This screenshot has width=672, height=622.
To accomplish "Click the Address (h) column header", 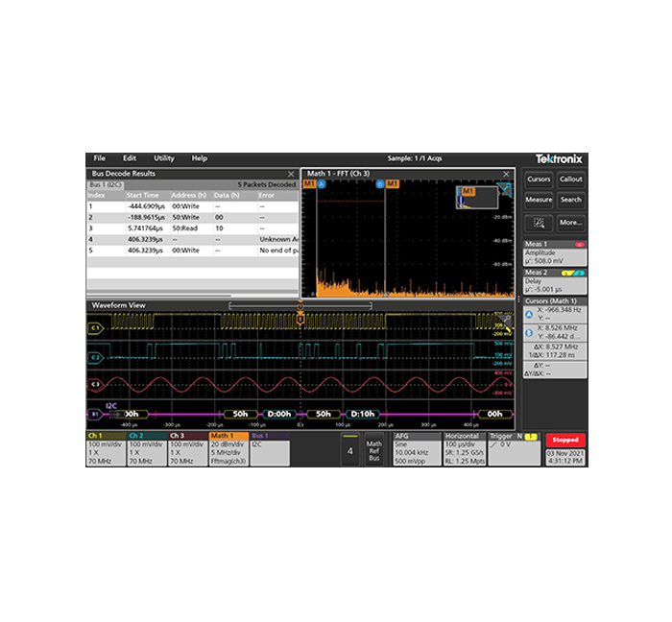I will click(x=191, y=196).
